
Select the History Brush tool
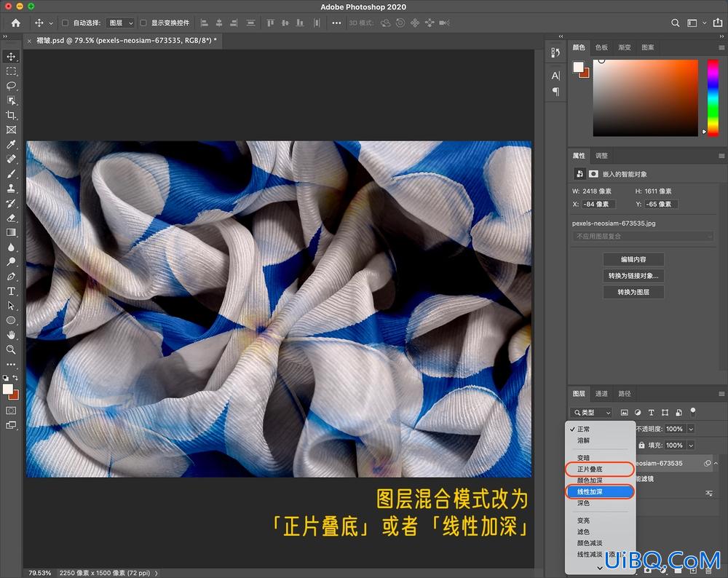coord(11,203)
